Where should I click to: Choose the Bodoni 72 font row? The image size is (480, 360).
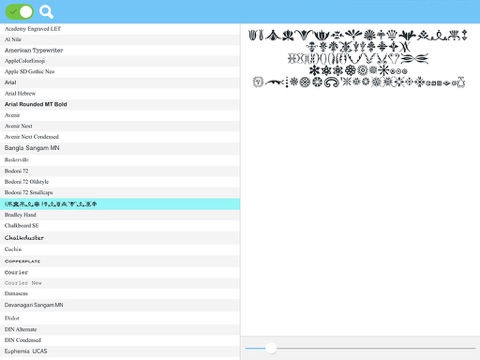tap(120, 171)
